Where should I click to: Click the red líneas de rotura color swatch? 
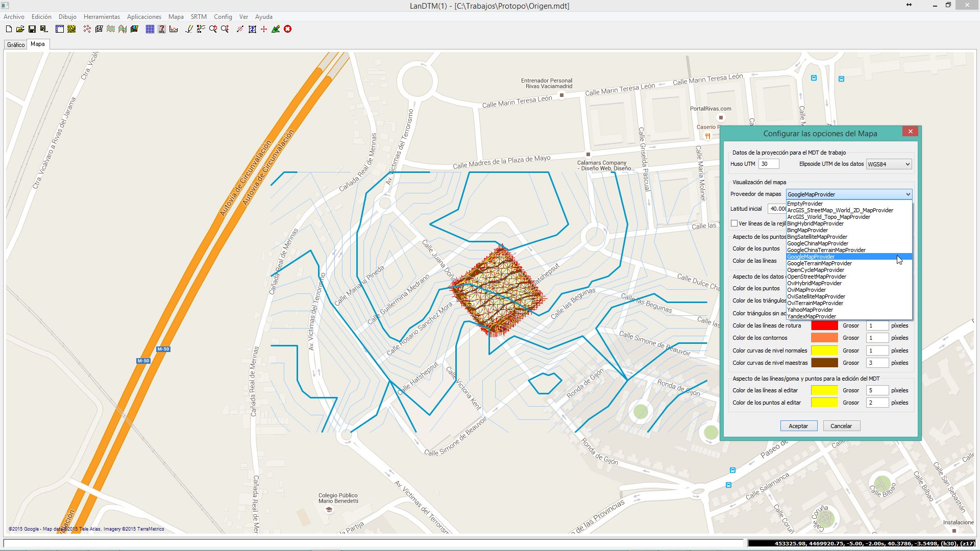[824, 325]
